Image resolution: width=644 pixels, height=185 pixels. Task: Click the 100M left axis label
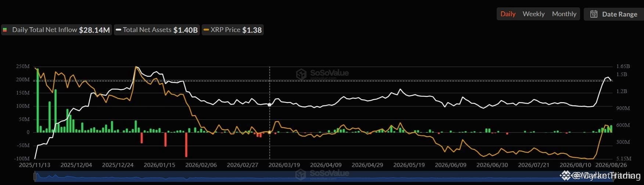click(23, 106)
